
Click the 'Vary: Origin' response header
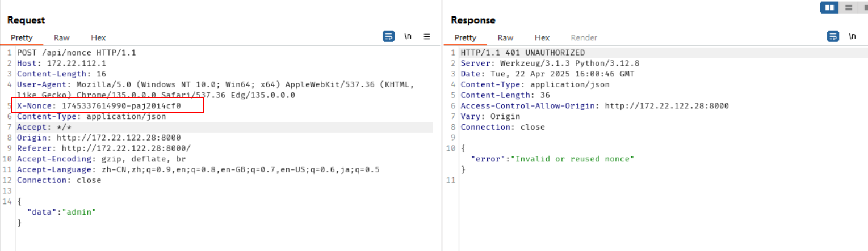click(490, 116)
